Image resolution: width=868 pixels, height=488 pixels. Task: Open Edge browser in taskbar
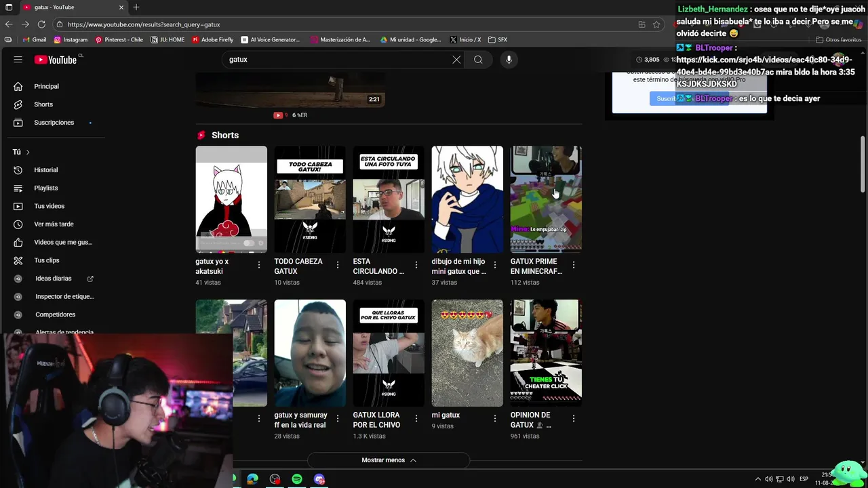pyautogui.click(x=252, y=479)
